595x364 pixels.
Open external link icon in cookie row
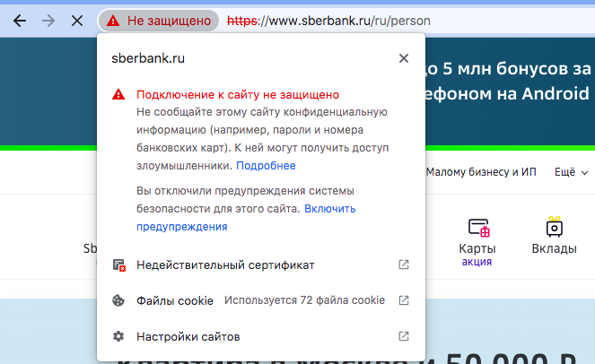404,300
